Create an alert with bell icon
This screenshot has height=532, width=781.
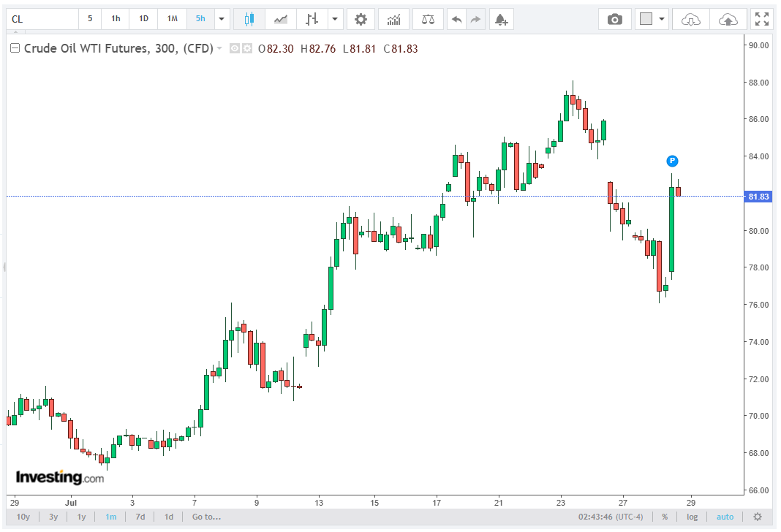501,19
